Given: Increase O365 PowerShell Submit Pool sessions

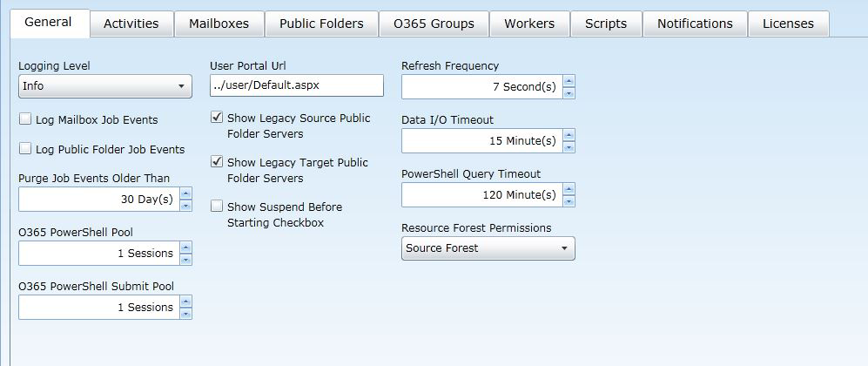Looking at the screenshot, I should pyautogui.click(x=185, y=302).
